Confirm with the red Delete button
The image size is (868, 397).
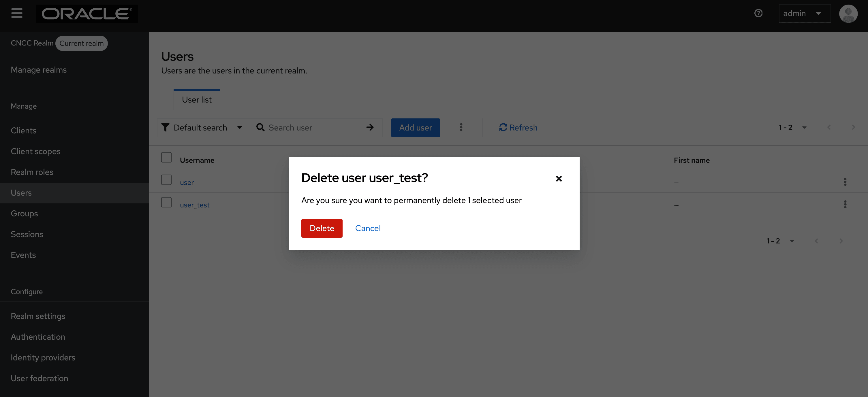tap(322, 228)
